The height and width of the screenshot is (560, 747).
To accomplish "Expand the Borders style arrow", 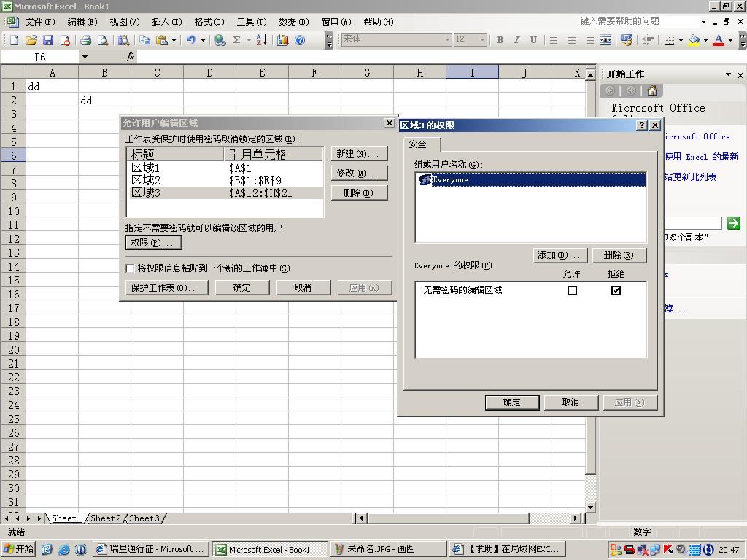I will point(681,40).
